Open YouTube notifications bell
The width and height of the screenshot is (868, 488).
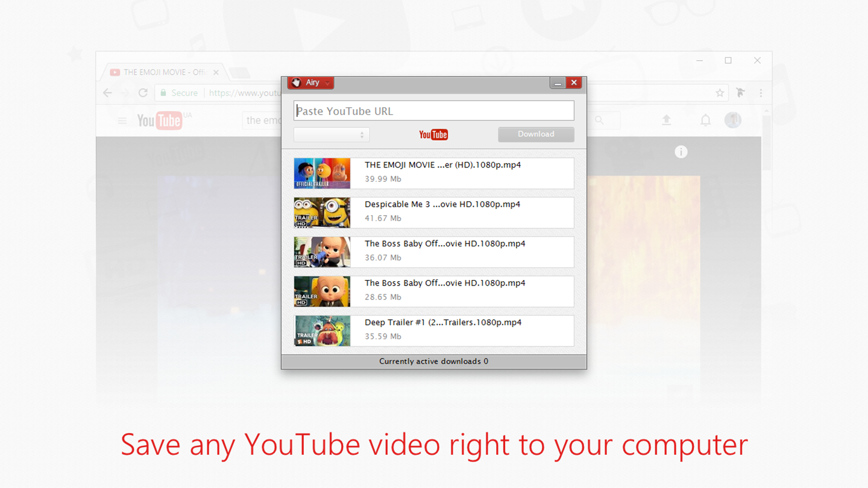click(705, 120)
